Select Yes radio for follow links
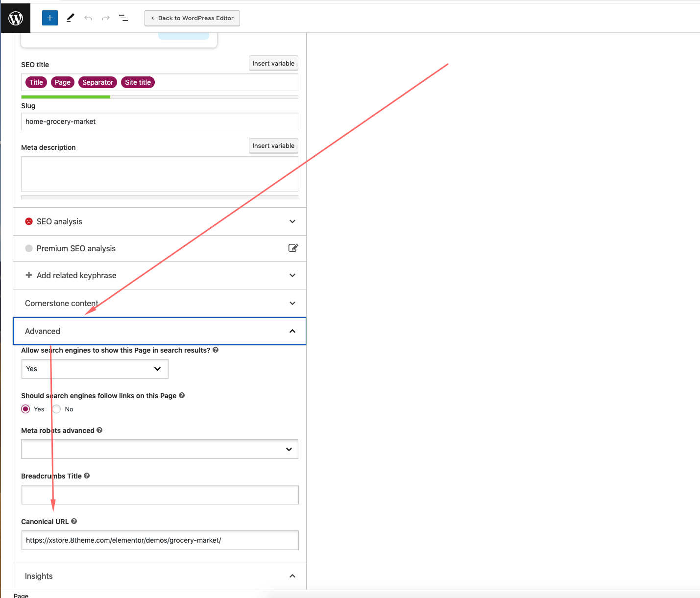 click(x=25, y=409)
